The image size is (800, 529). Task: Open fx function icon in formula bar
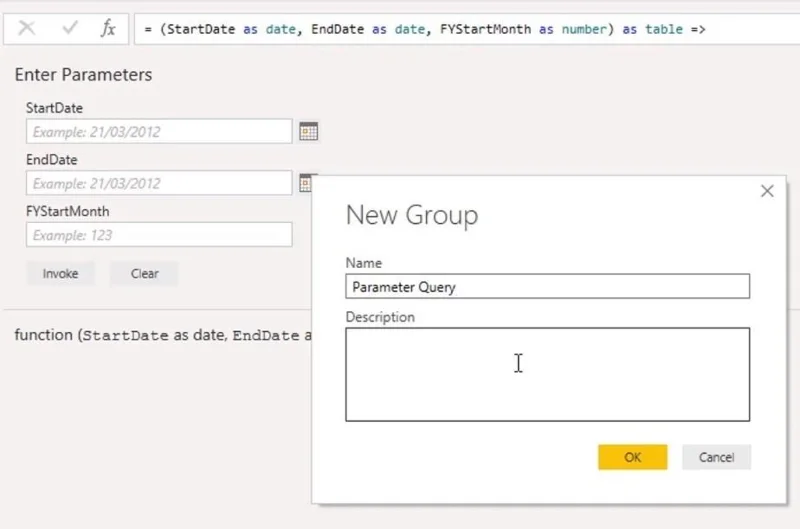(108, 28)
